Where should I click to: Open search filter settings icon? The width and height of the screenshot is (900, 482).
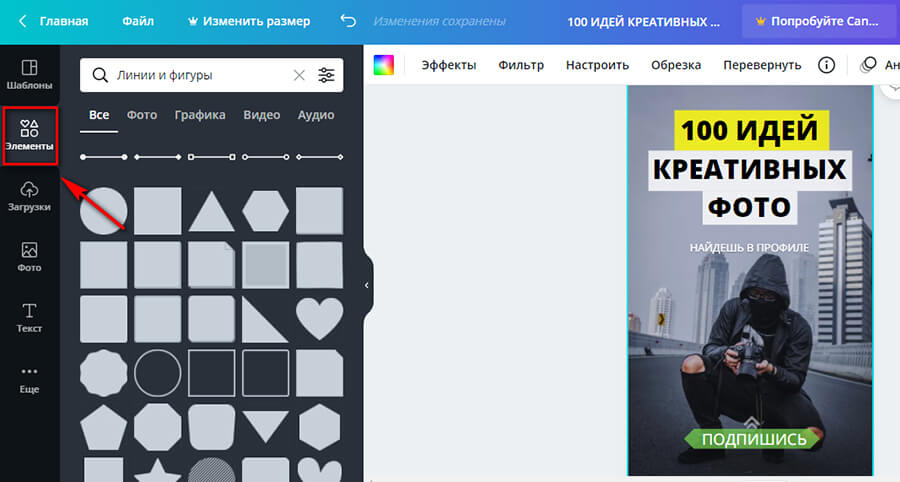(x=327, y=75)
